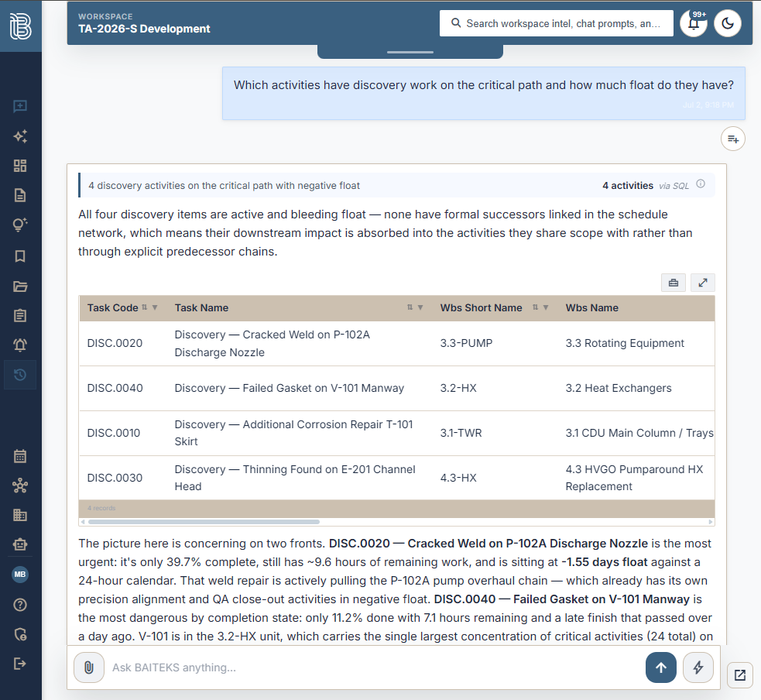The height and width of the screenshot is (700, 761).
Task: Click the horizontal table scrollbar
Action: [x=204, y=522]
